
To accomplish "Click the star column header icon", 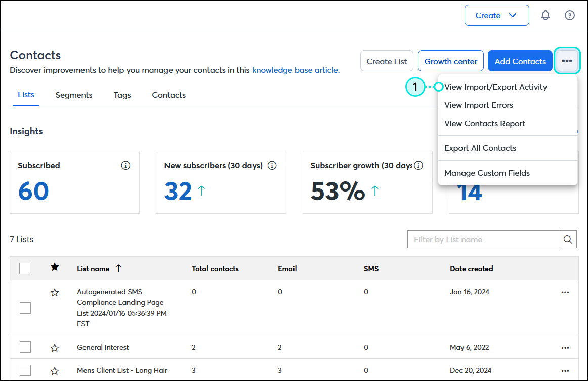I will coord(55,267).
